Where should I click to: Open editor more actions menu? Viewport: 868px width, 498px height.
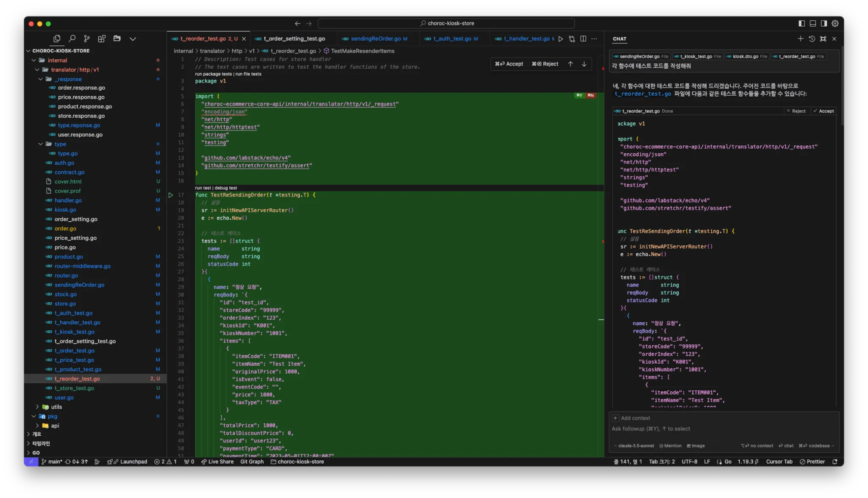594,39
